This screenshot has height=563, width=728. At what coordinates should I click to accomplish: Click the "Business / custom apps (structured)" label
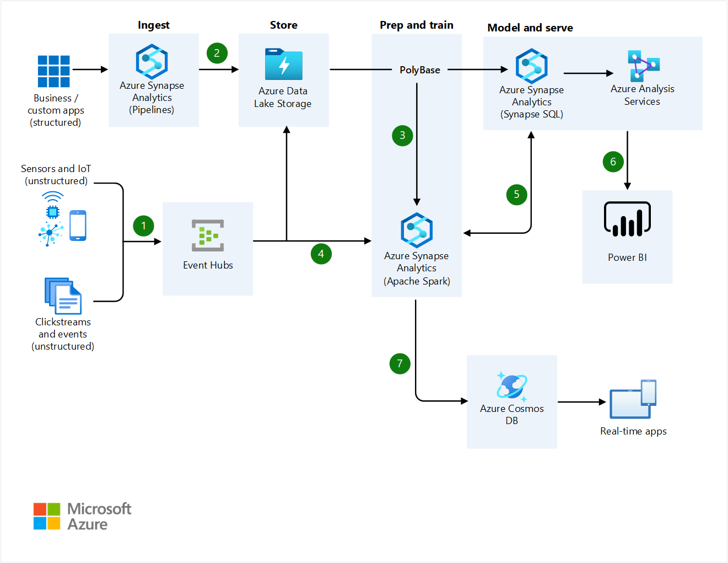click(x=56, y=110)
